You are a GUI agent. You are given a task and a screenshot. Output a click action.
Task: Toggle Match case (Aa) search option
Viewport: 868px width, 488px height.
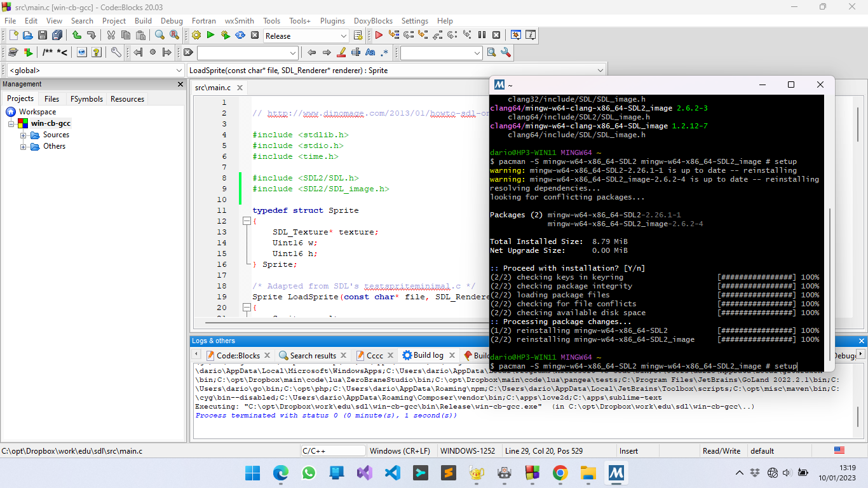pyautogui.click(x=370, y=53)
